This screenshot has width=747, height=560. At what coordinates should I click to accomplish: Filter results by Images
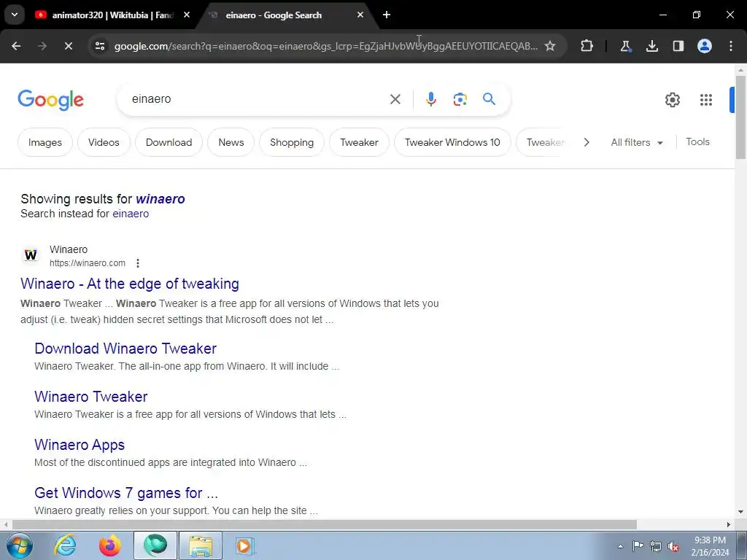[x=45, y=142]
